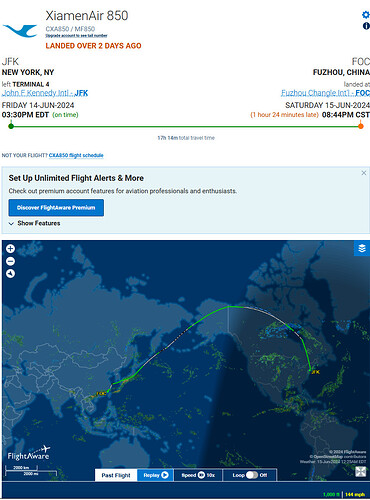Image resolution: width=370 pixels, height=500 pixels.
Task: Expand the Show Features section
Action: (35, 223)
